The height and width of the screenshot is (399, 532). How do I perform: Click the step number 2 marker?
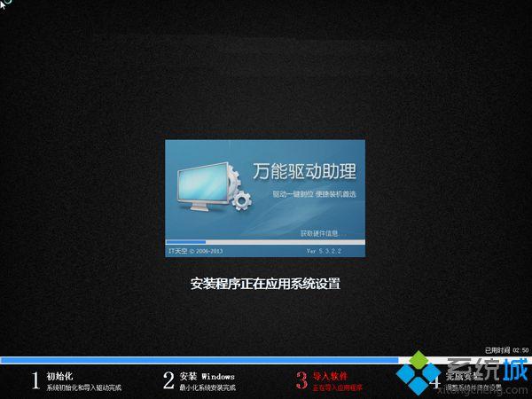tap(168, 380)
